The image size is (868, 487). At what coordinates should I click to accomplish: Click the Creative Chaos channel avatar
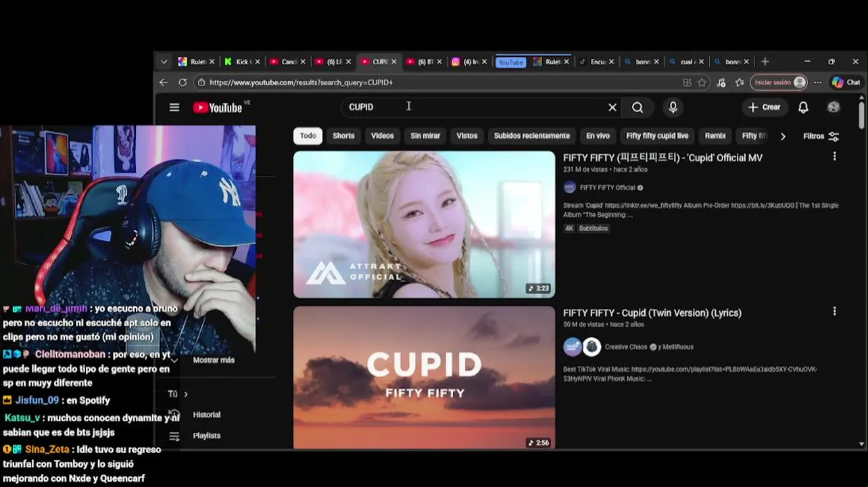(573, 347)
